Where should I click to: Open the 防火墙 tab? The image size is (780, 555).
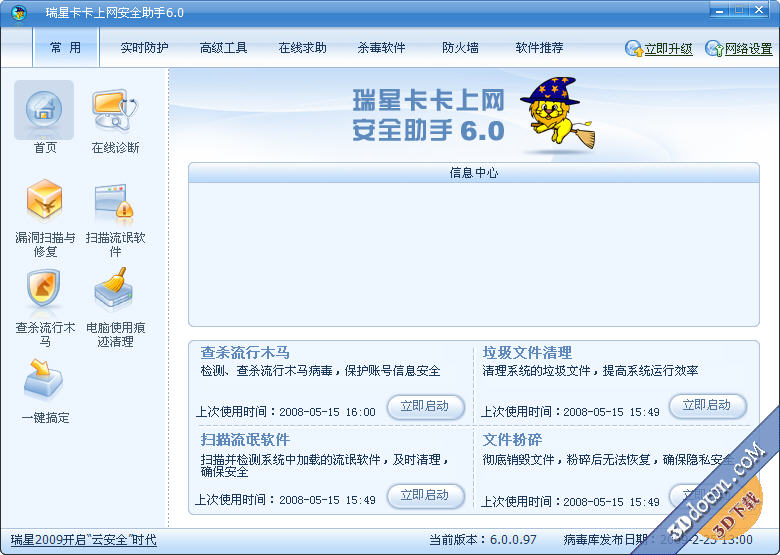click(x=461, y=48)
